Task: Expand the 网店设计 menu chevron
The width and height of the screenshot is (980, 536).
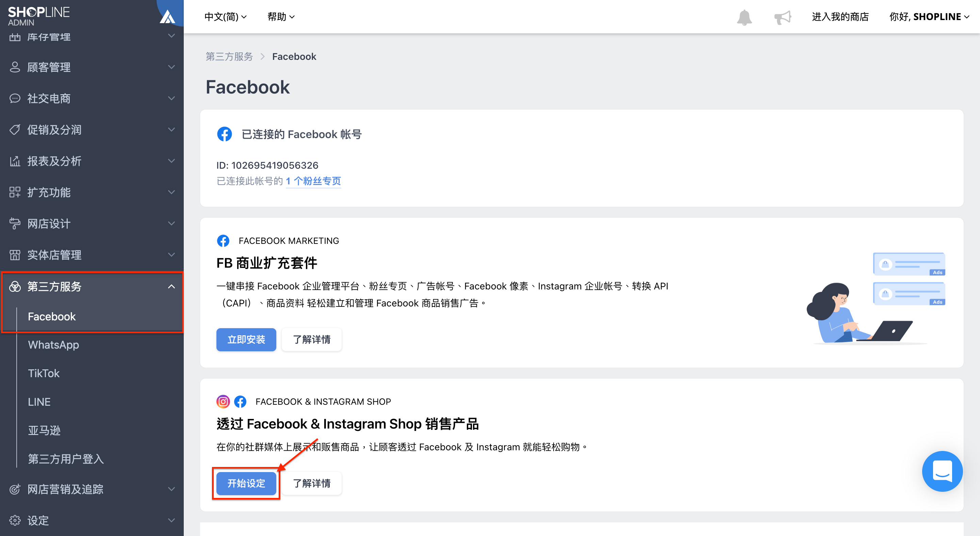Action: pyautogui.click(x=171, y=223)
